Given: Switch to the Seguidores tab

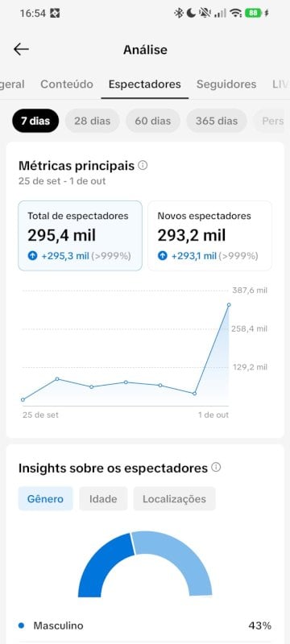Looking at the screenshot, I should pyautogui.click(x=226, y=85).
